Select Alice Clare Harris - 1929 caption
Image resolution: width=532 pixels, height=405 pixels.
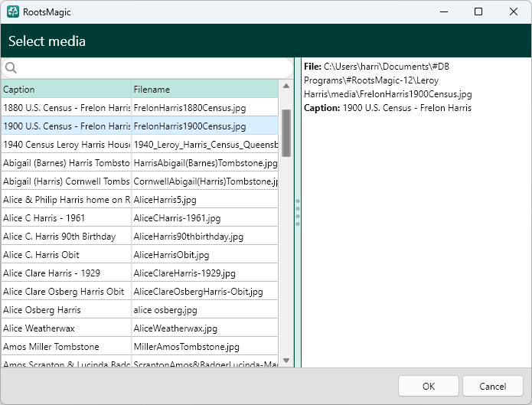point(51,273)
